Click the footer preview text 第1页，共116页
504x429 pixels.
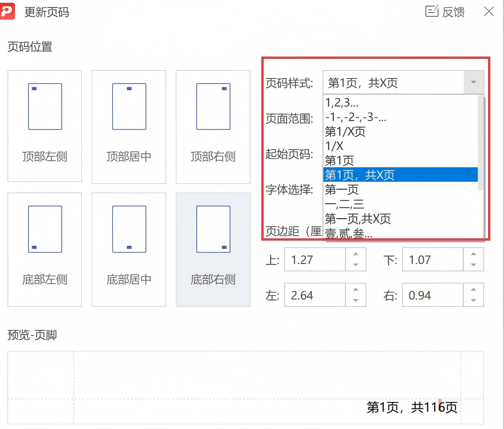[x=412, y=407]
